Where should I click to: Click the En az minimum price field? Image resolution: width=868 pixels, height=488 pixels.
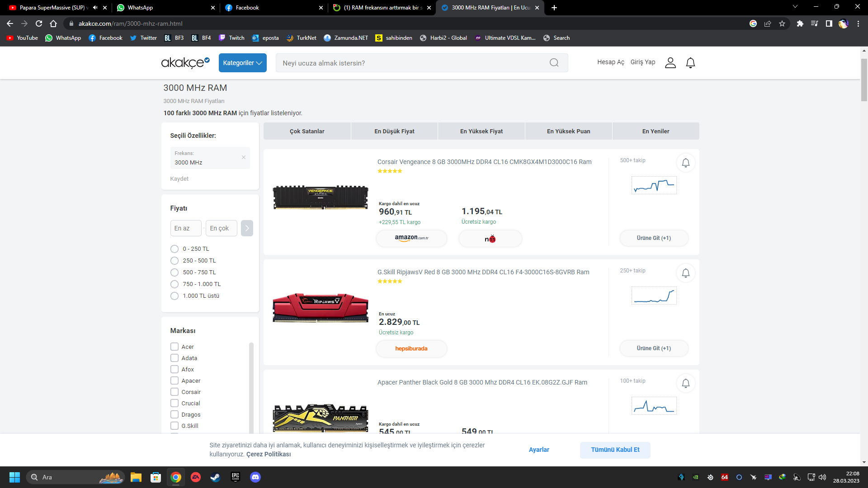tap(186, 228)
